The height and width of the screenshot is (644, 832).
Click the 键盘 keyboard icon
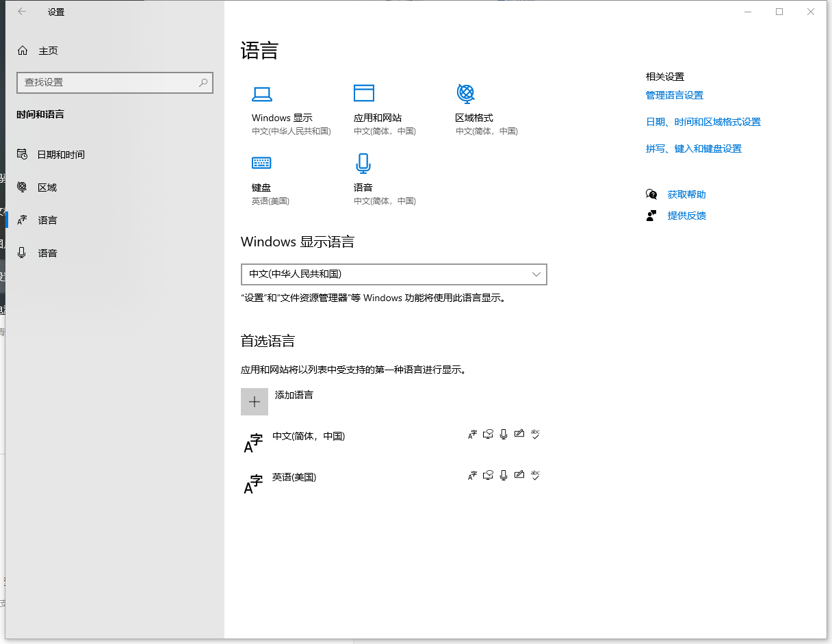click(x=261, y=162)
